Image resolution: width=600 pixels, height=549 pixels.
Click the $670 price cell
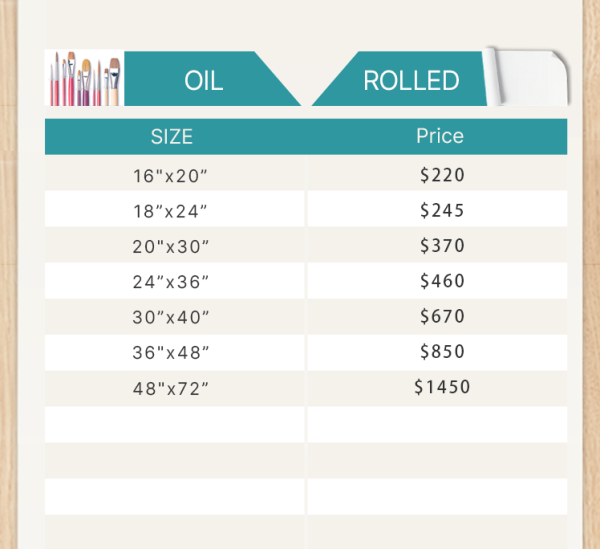(442, 317)
